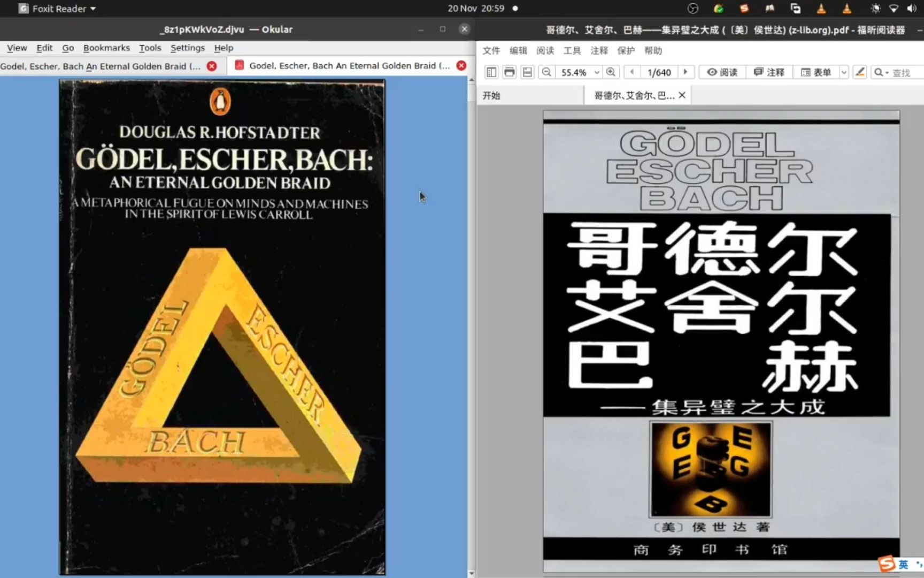
Task: Zoom in with the plus magnifier in Foxit
Action: (x=611, y=72)
